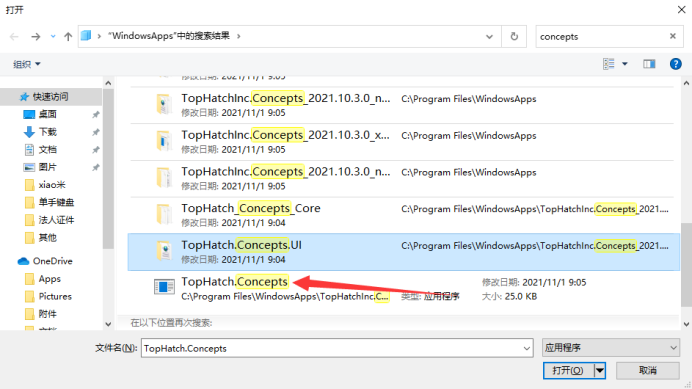692x389 pixels.
Task: Open the view options dropdown arrow
Action: tap(625, 64)
